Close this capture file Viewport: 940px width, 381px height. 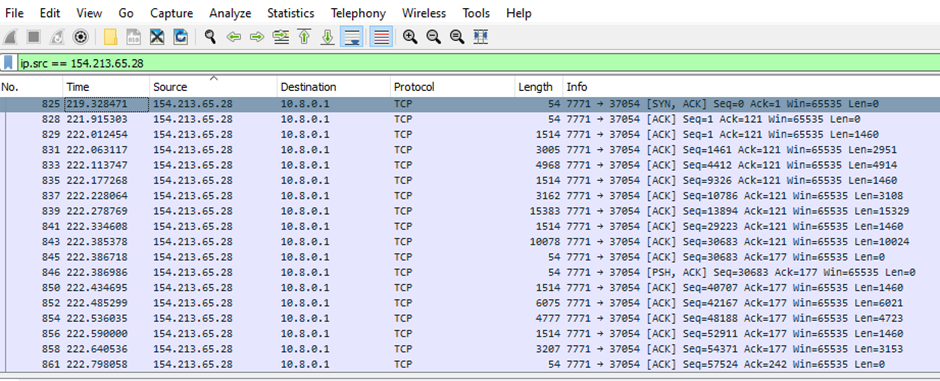pos(157,37)
